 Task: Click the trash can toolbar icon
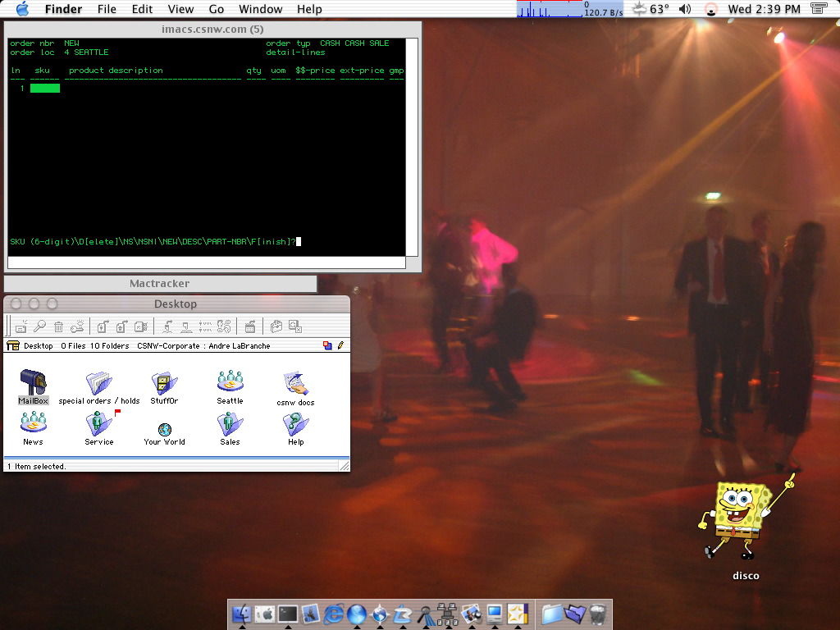(x=58, y=326)
